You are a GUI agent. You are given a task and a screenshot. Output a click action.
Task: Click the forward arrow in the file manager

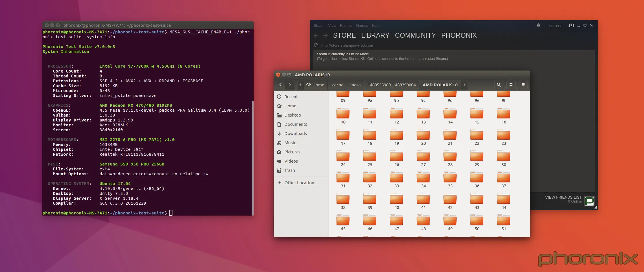tap(290, 85)
